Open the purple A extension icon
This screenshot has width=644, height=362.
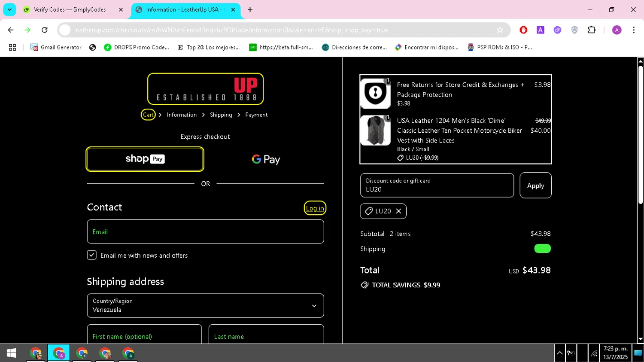[541, 30]
